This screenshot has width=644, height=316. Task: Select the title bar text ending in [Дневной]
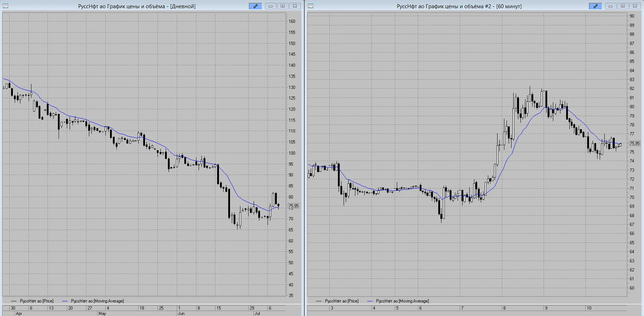coord(137,6)
